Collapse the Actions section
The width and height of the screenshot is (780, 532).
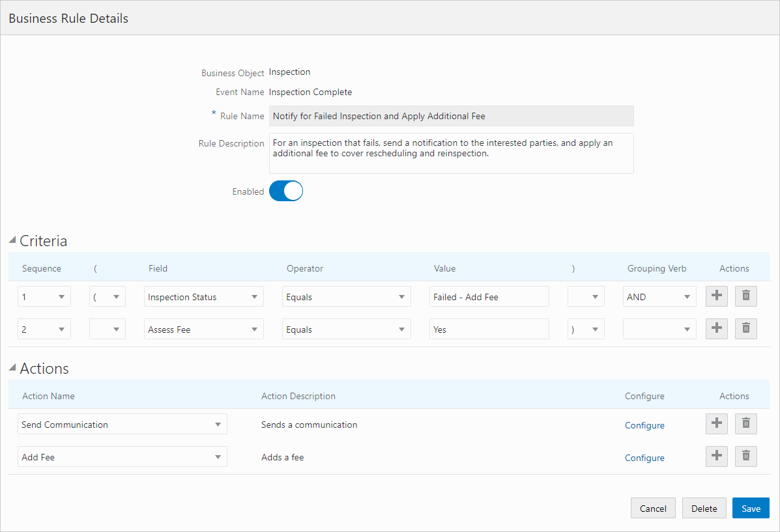[x=11, y=367]
